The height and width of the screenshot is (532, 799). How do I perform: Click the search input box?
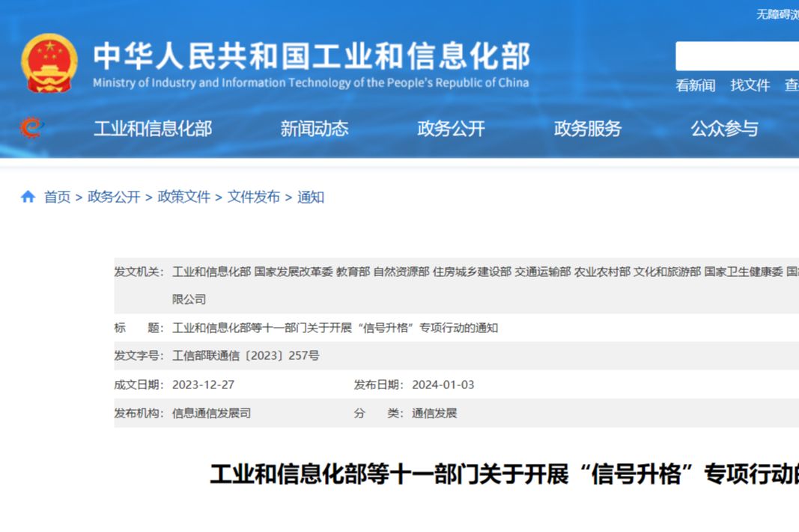pos(737,56)
